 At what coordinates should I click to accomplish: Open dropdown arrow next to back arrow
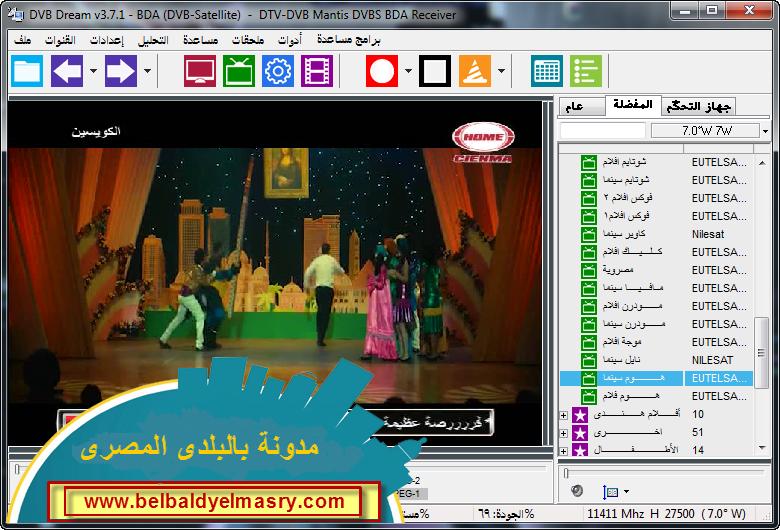pyautogui.click(x=94, y=71)
